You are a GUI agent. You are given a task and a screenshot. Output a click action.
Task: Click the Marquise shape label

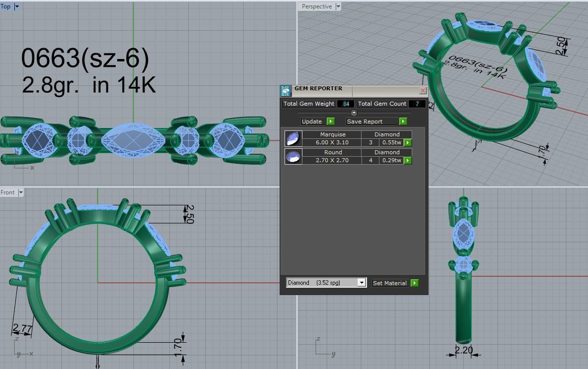(333, 134)
